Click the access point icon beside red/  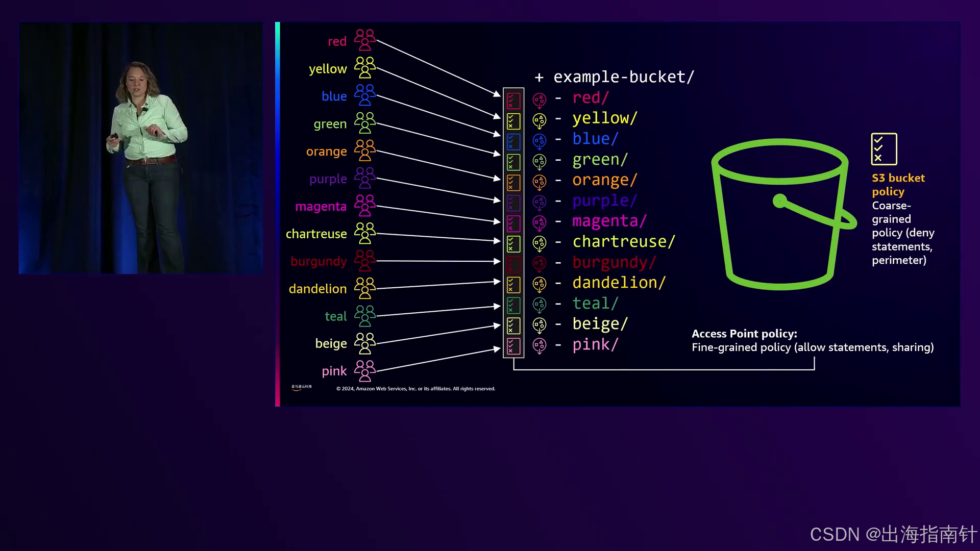[x=540, y=99]
